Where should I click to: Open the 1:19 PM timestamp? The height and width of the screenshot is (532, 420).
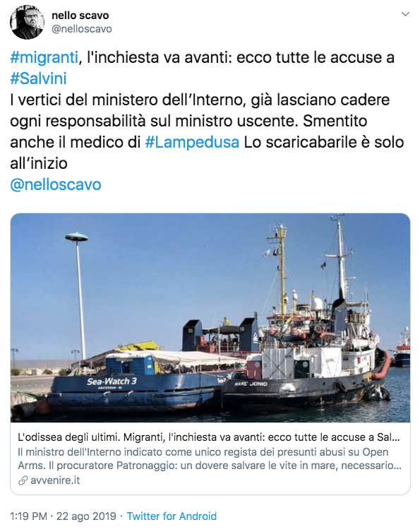pyautogui.click(x=28, y=516)
